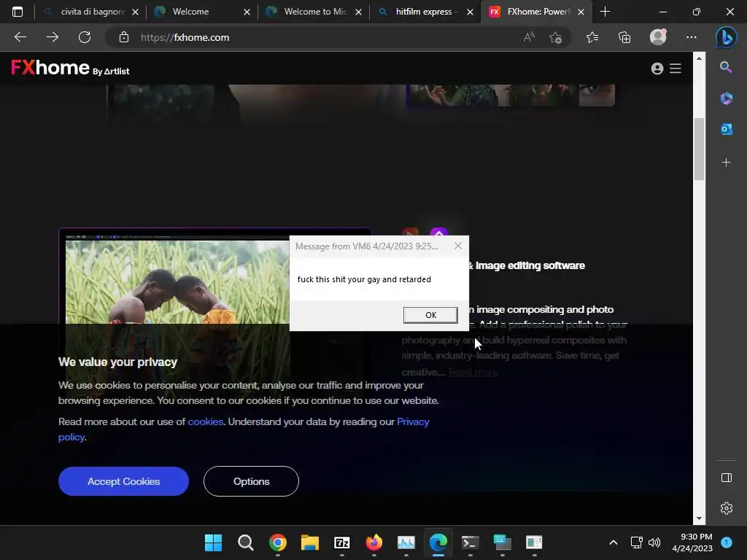Open FXhome hamburger menu
The image size is (747, 560).
click(x=675, y=69)
